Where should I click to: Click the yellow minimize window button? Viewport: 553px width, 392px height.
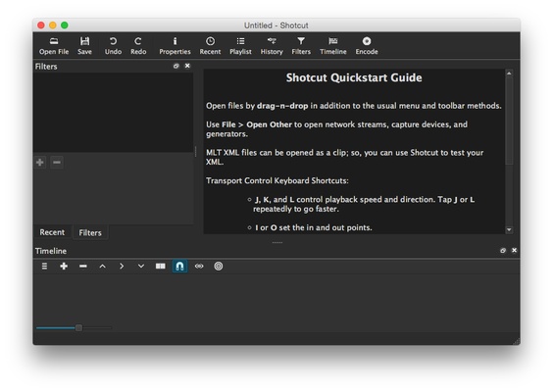tap(53, 25)
